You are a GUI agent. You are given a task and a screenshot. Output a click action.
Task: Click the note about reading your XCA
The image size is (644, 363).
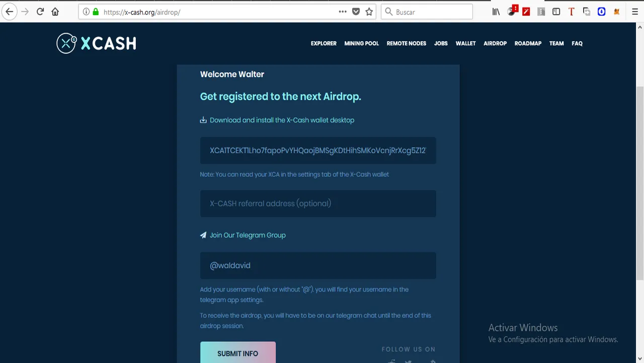(294, 174)
